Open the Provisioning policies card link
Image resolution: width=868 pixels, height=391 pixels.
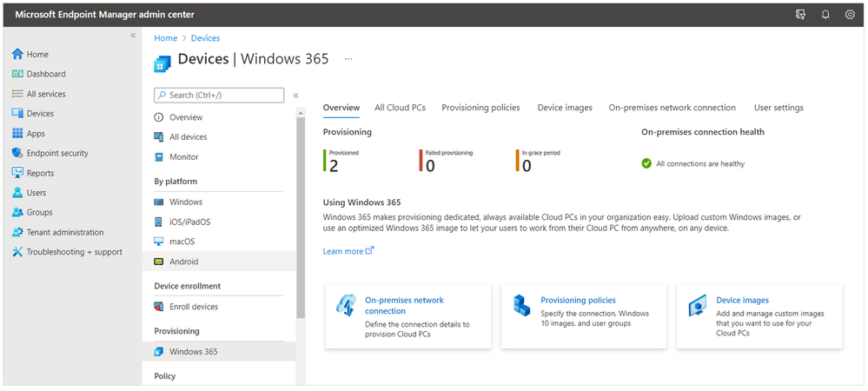[x=578, y=300]
